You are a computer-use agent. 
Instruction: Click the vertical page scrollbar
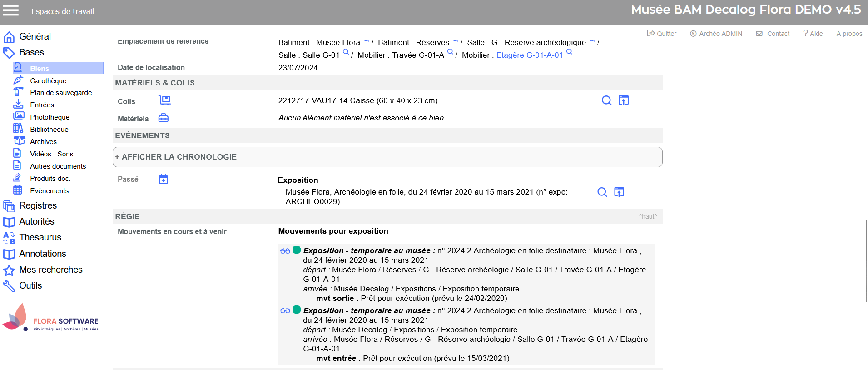(x=866, y=260)
